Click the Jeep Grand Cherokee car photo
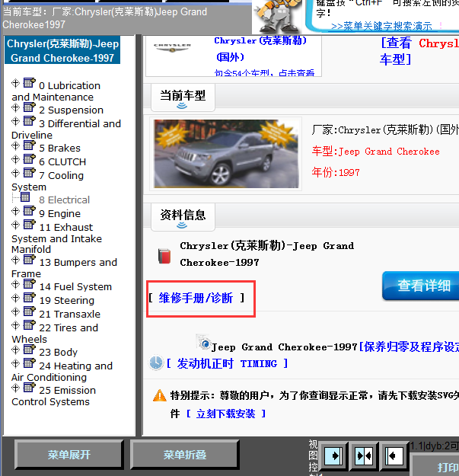Screen dimensions: 459x476 226,154
